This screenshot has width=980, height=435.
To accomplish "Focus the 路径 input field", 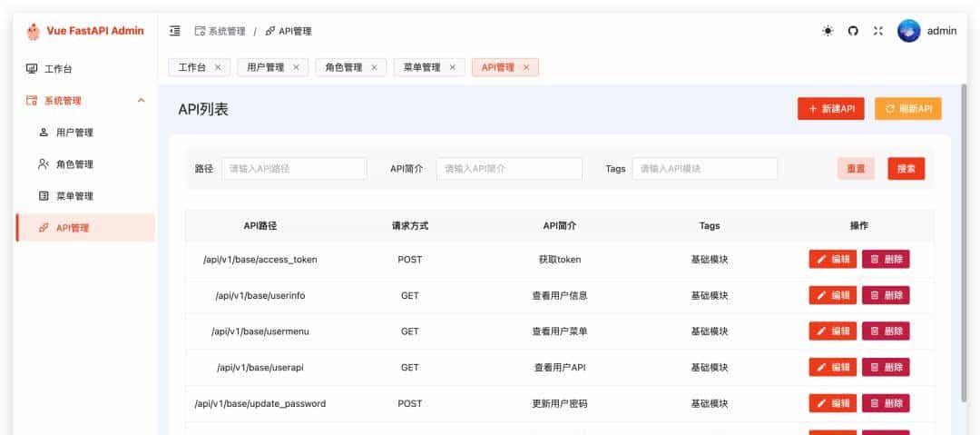I will [x=294, y=168].
